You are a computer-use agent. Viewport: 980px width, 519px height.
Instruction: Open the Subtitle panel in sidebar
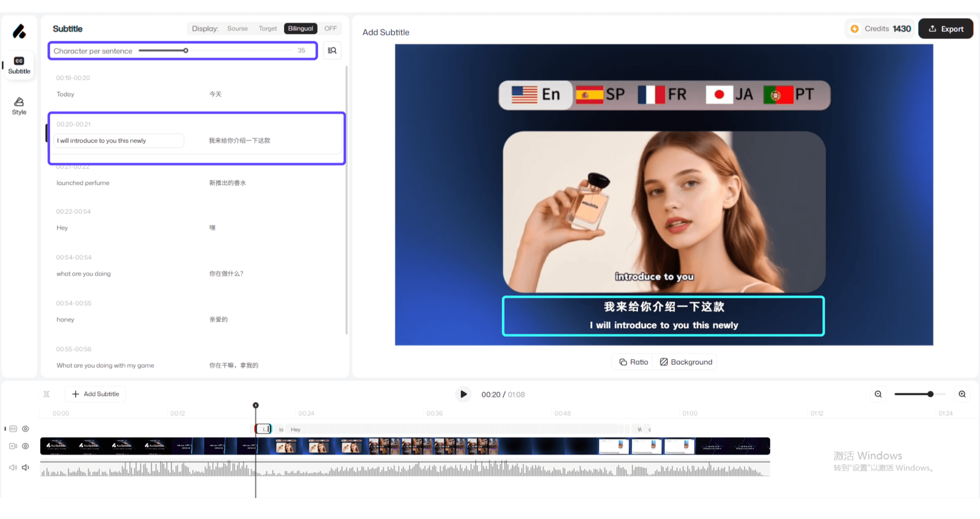click(x=19, y=65)
